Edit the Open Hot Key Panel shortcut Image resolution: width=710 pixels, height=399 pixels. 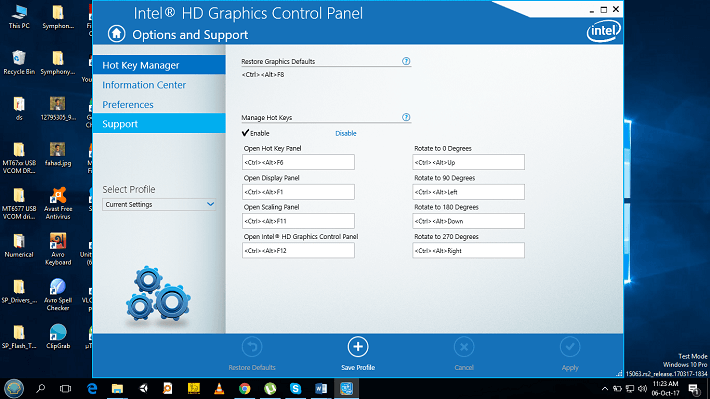click(x=298, y=162)
